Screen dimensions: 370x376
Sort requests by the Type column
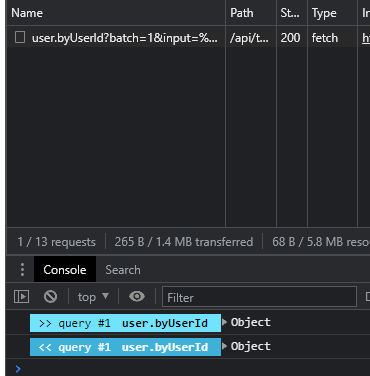(x=332, y=13)
